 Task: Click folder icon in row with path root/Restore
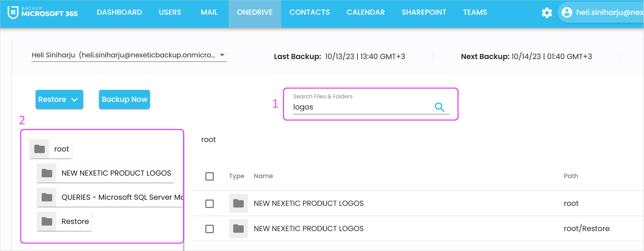click(x=238, y=228)
